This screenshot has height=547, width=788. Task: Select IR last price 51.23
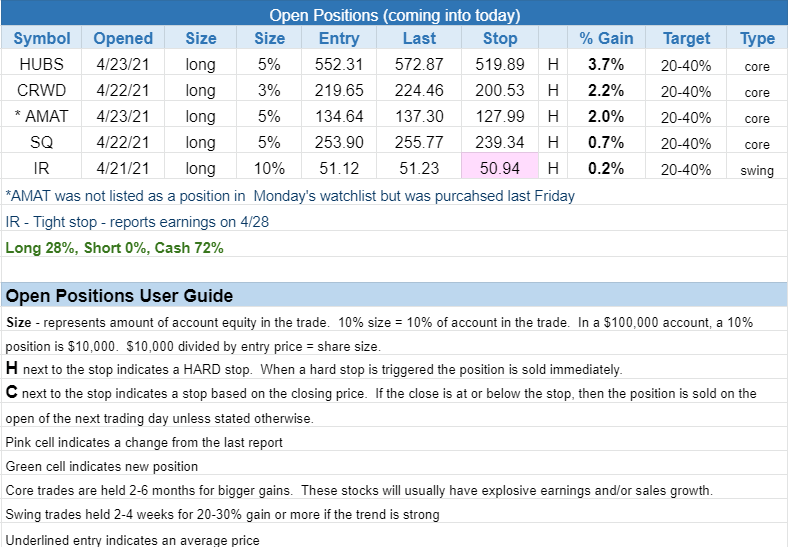pyautogui.click(x=419, y=168)
